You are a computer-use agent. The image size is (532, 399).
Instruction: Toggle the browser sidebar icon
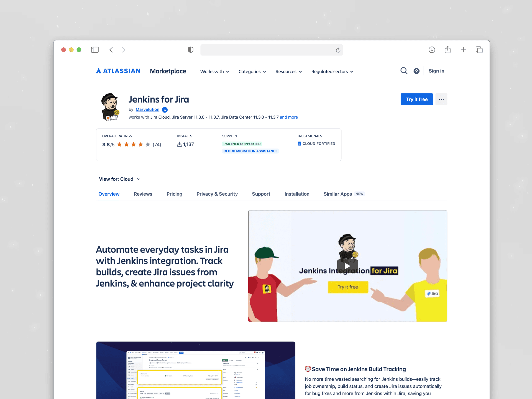click(95, 50)
